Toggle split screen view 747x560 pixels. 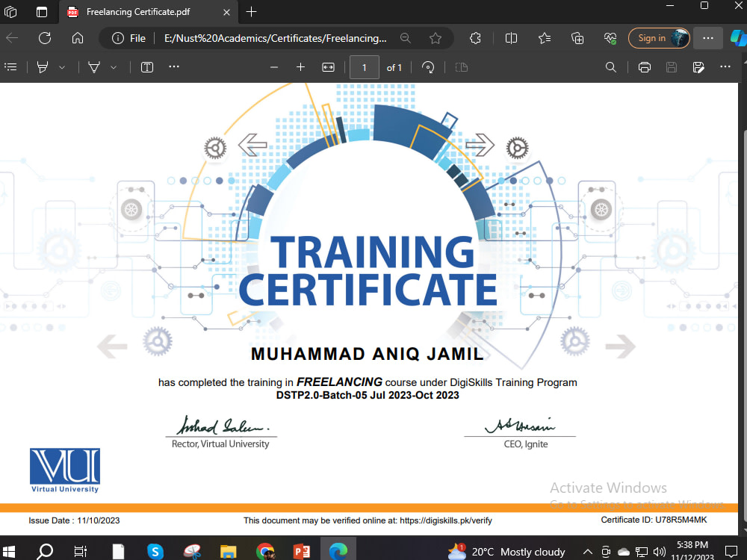coord(511,38)
